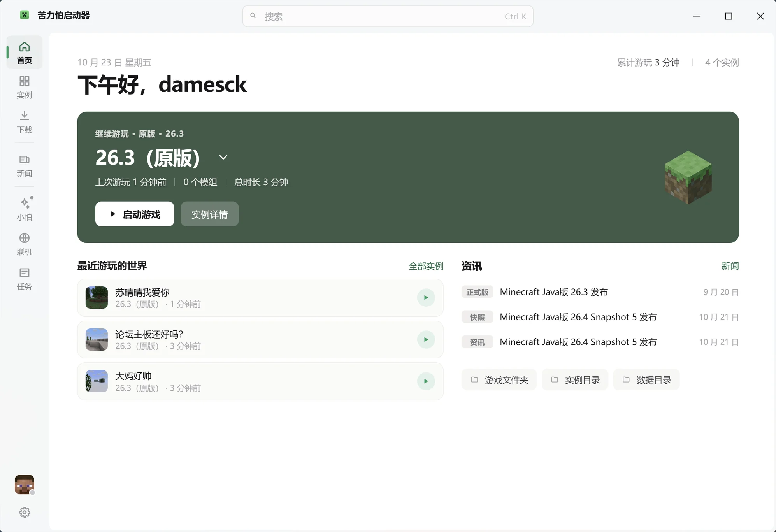This screenshot has width=776, height=532.
Task: Click the 0 个模组 mods count
Action: [200, 182]
